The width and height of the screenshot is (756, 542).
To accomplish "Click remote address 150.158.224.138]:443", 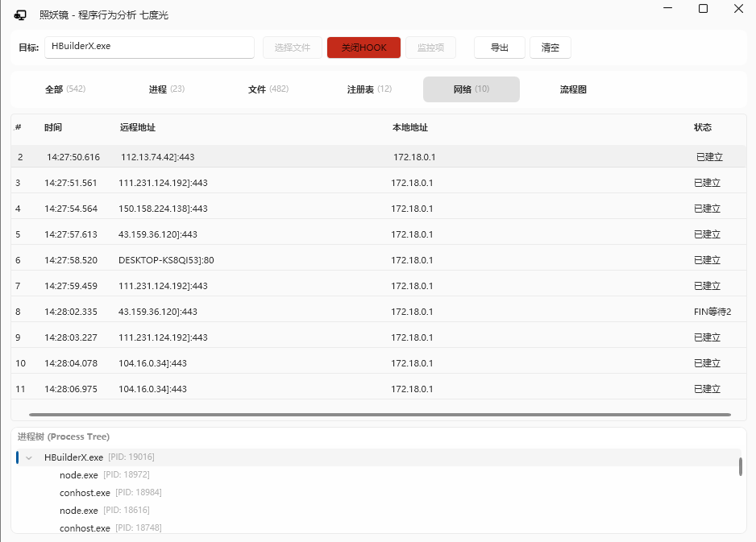I will pos(163,209).
